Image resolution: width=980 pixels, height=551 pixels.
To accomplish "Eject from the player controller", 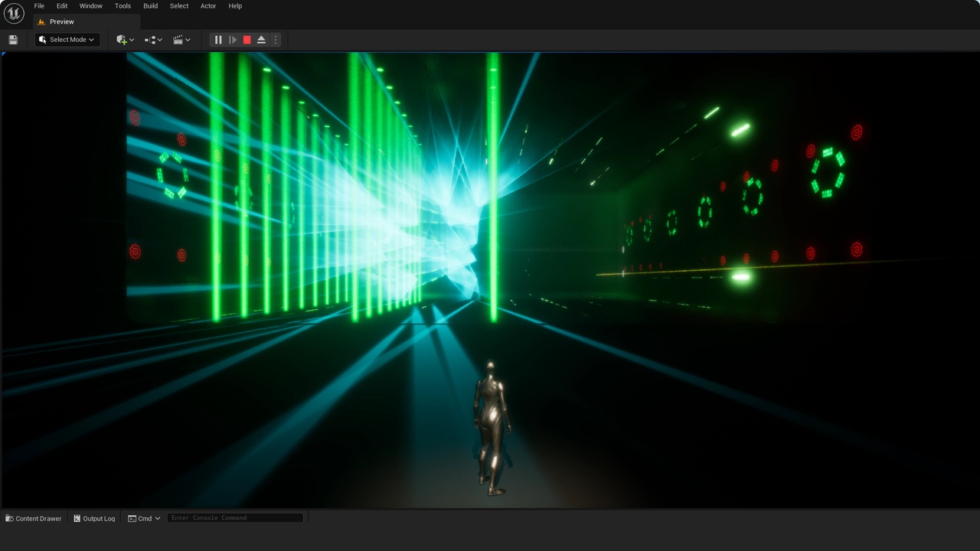I will click(261, 40).
